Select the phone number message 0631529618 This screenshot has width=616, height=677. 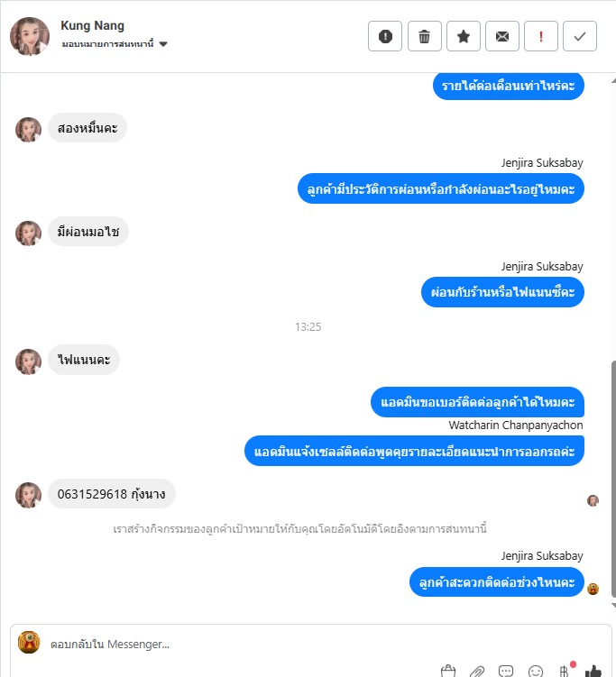[x=112, y=493]
